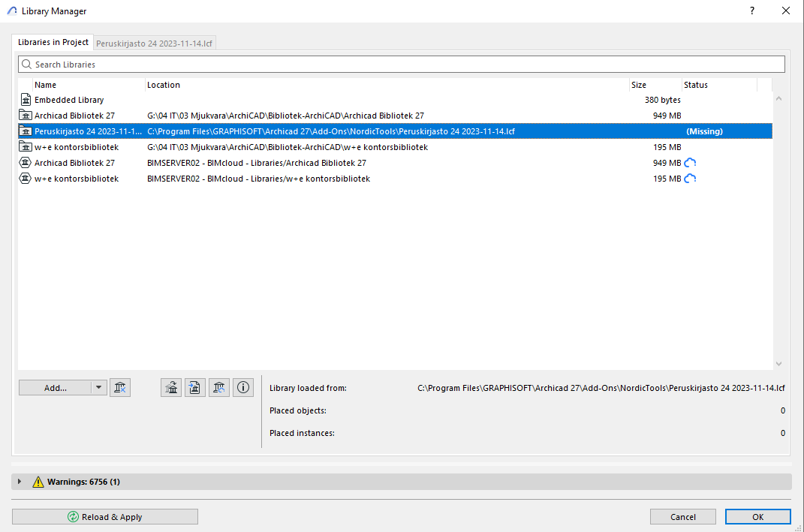Click inside the Search Libraries field
This screenshot has height=532, width=804.
[405, 65]
